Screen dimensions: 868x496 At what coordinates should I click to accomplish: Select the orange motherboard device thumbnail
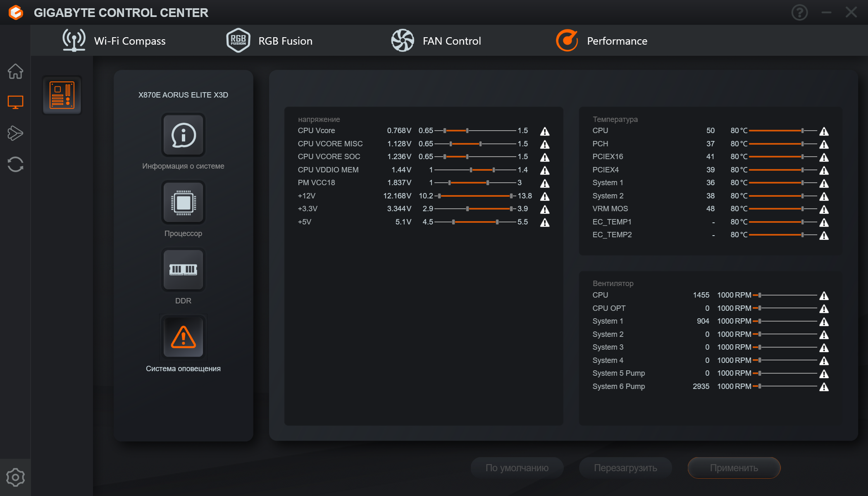pos(62,95)
